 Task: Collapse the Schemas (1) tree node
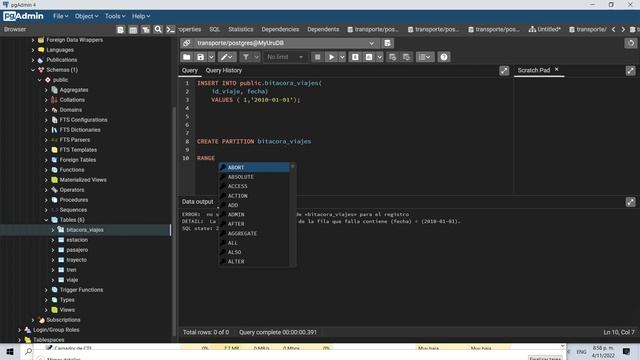point(33,70)
